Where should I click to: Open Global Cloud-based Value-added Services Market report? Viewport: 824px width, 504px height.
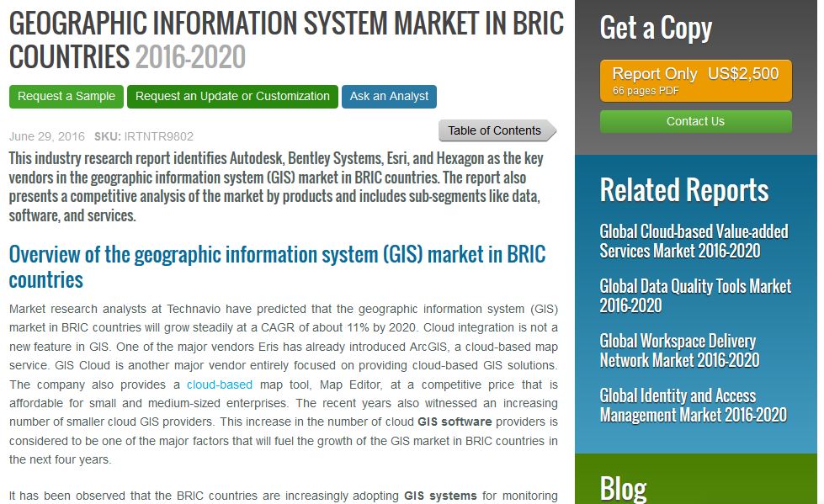pos(694,241)
